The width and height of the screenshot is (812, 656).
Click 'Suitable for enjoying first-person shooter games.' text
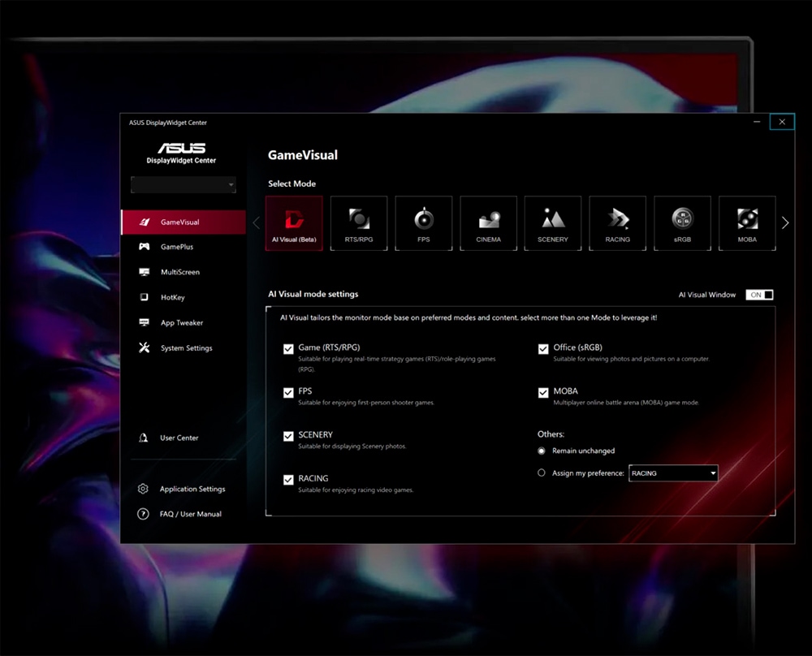tap(366, 403)
